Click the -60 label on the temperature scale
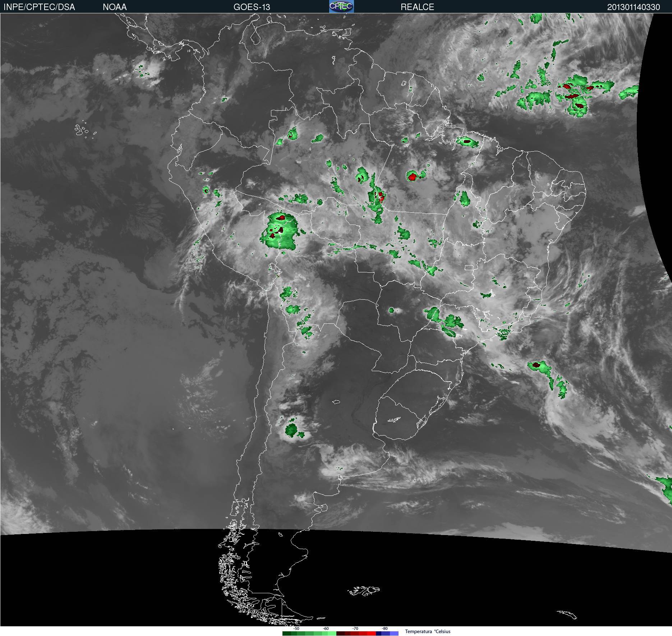The width and height of the screenshot is (672, 636). (326, 628)
